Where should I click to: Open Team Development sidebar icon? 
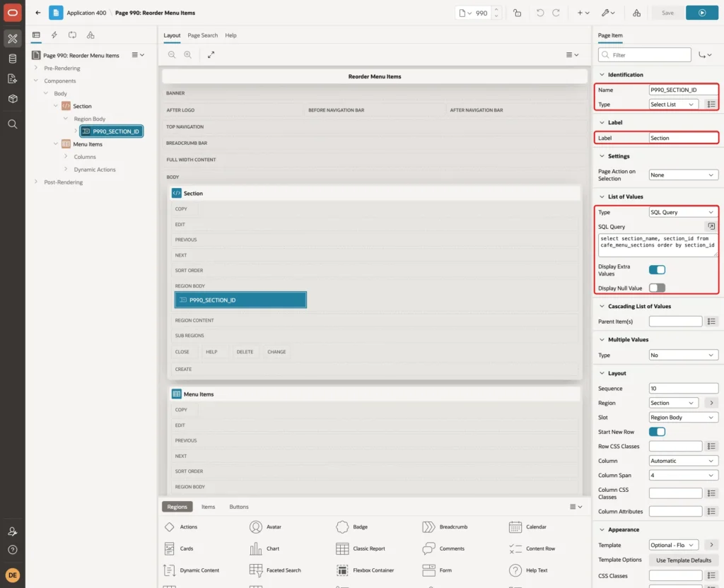(x=13, y=79)
